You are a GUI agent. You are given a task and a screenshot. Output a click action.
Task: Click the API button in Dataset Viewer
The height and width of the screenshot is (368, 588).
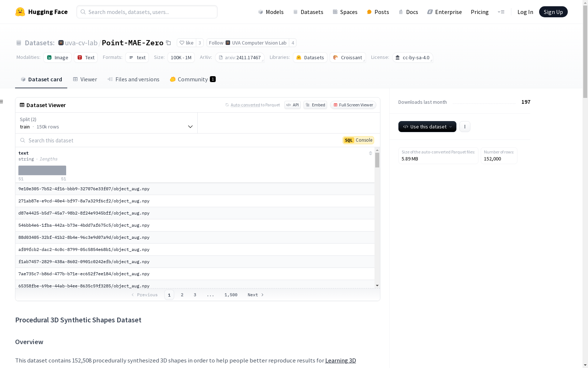click(293, 105)
